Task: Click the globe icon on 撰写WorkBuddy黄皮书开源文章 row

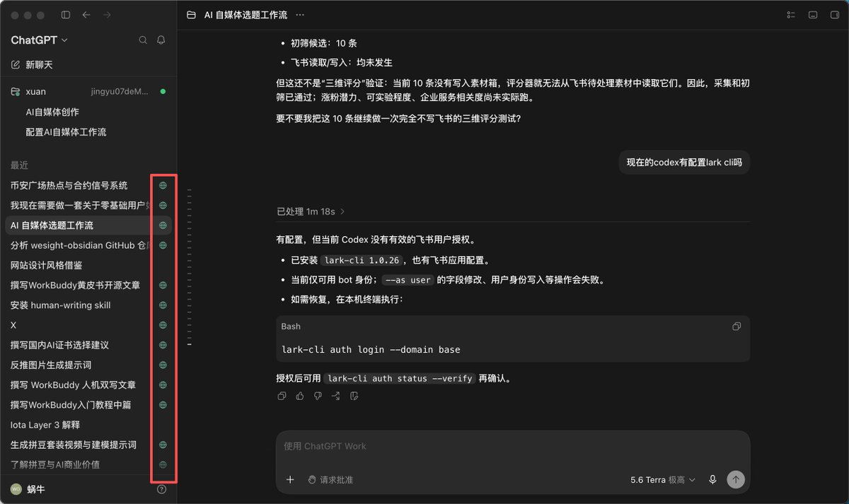Action: click(163, 286)
